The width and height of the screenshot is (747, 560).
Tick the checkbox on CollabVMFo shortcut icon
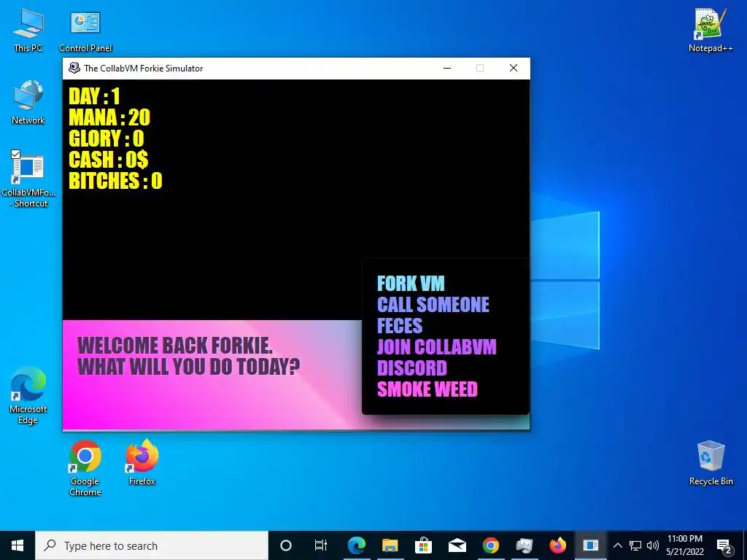click(x=15, y=154)
